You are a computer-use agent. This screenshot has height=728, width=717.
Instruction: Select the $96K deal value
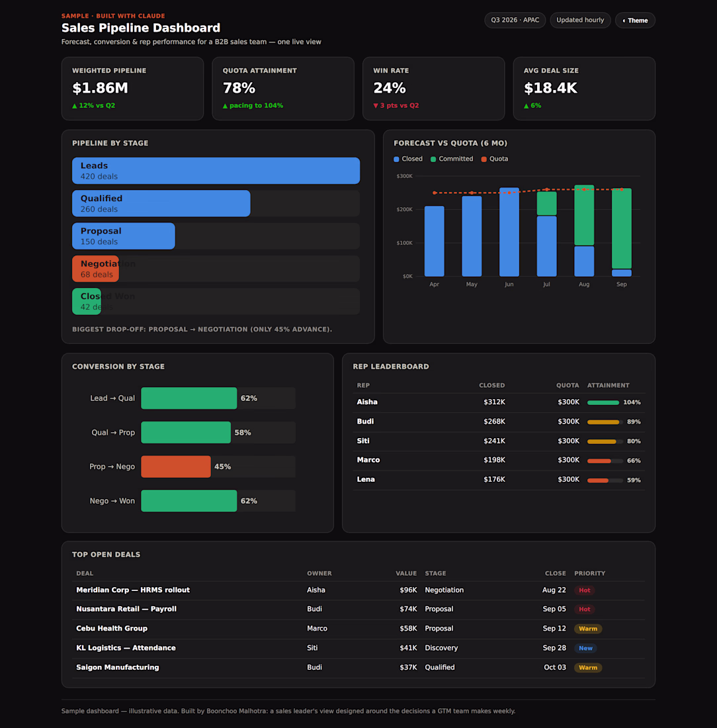(x=408, y=590)
